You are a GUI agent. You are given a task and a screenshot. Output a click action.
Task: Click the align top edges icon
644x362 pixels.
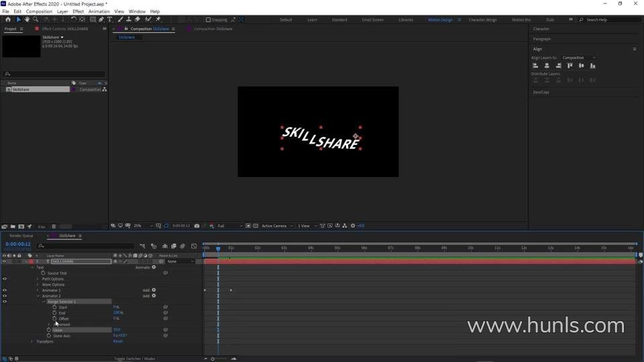(x=570, y=66)
